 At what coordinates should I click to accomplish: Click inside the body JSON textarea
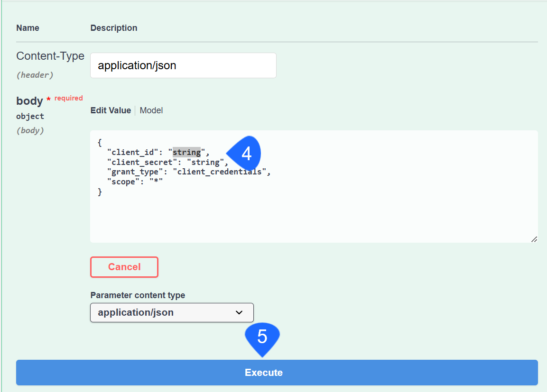click(314, 186)
